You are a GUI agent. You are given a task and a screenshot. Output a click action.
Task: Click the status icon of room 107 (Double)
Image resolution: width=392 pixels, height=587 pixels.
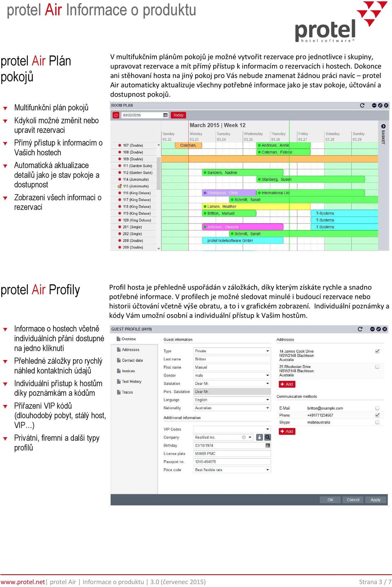[120, 146]
